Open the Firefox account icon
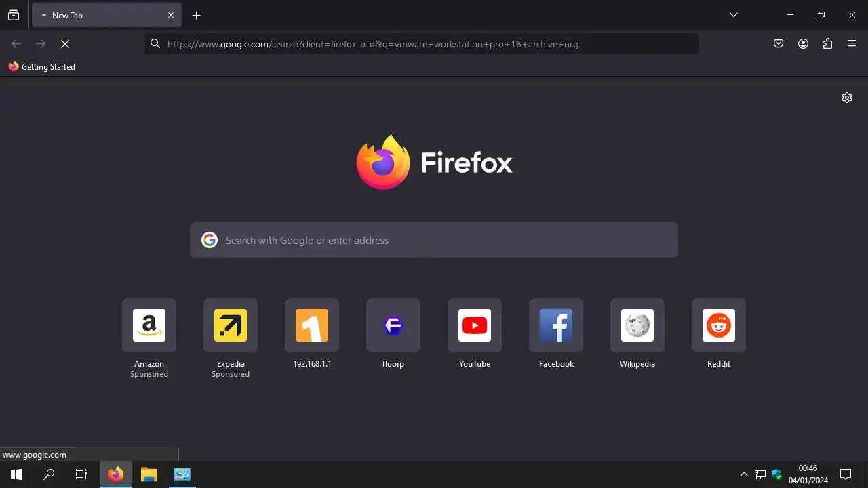Viewport: 868px width, 488px height. (803, 44)
